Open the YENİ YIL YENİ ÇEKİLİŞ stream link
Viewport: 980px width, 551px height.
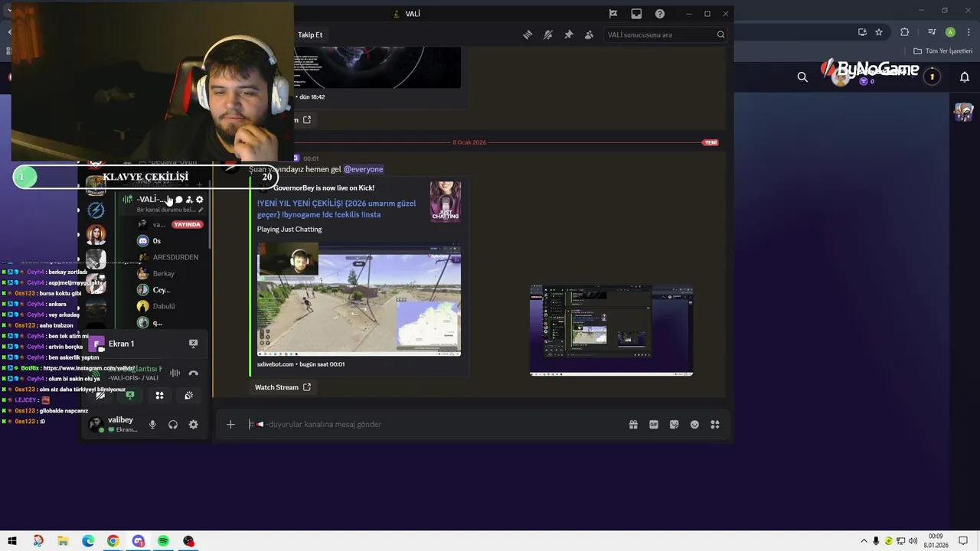(337, 209)
